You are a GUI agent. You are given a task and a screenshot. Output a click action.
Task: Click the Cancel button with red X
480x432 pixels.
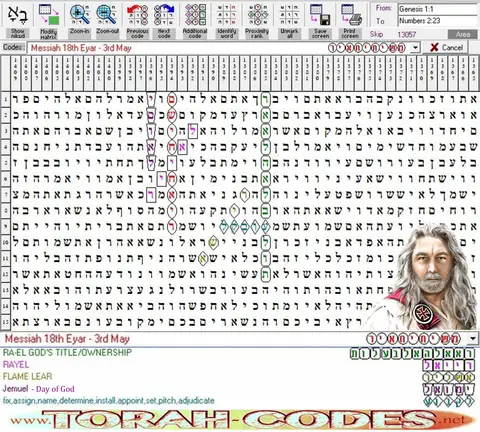point(447,48)
